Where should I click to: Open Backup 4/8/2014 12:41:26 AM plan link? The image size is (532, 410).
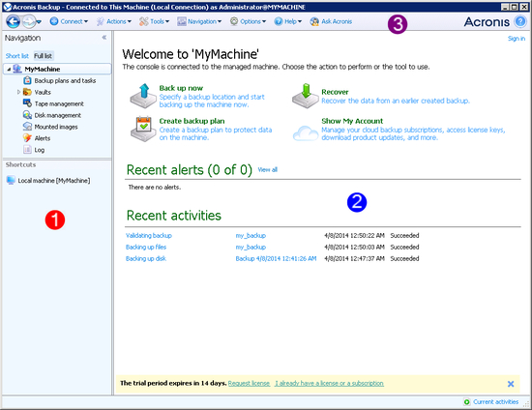click(276, 258)
